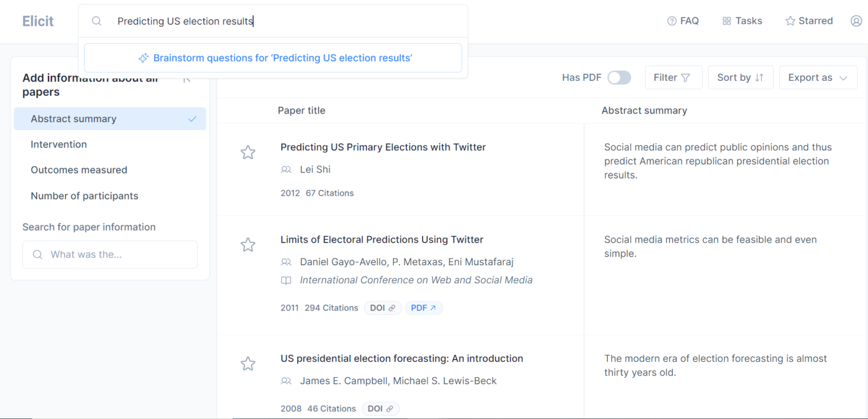Open the Sort by menu

tap(740, 77)
